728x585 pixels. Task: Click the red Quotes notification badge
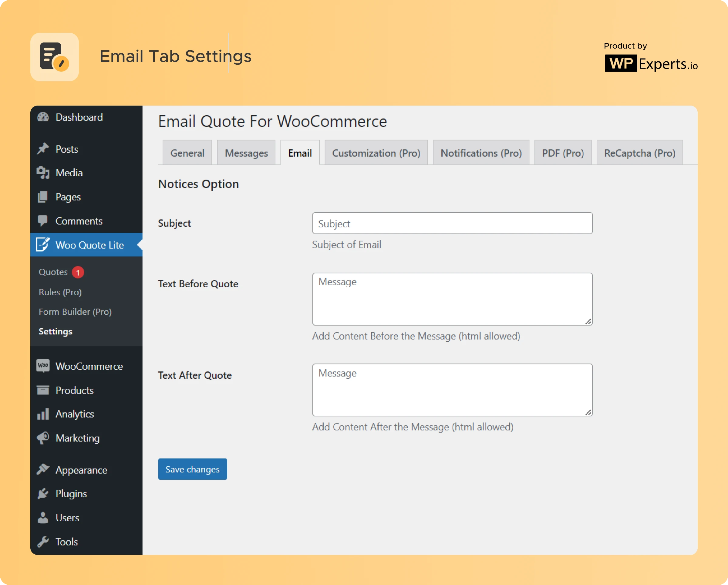[78, 272]
